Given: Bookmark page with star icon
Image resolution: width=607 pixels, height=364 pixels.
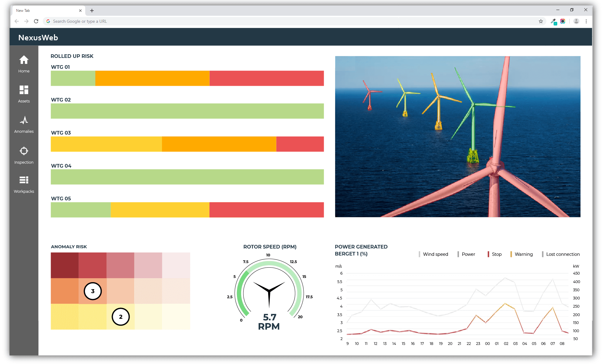Looking at the screenshot, I should 541,21.
